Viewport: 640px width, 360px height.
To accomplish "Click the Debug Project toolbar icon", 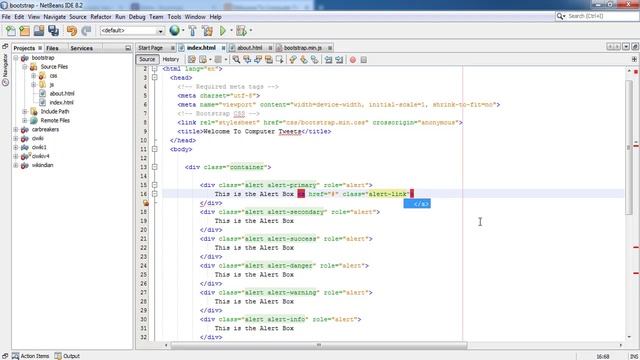I will coord(242,31).
